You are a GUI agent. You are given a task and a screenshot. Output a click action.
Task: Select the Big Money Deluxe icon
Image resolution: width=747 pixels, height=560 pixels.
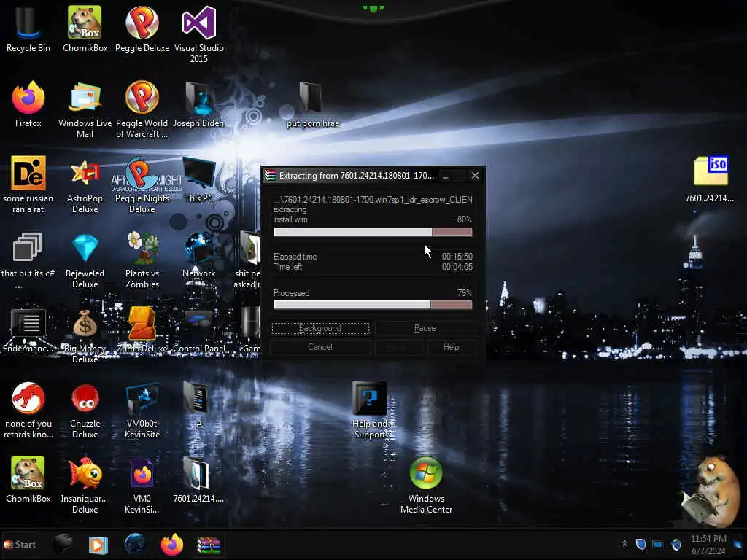(x=85, y=335)
